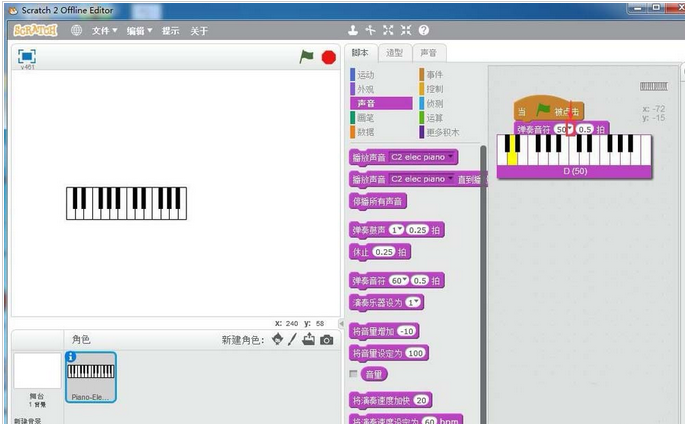Click the 提示 menu item

[x=170, y=31]
